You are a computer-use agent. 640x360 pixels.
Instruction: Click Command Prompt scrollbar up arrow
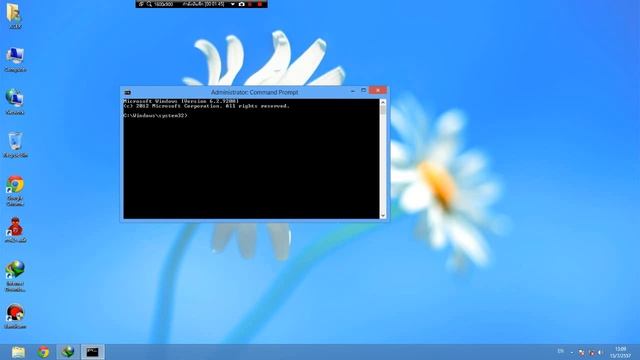(383, 102)
